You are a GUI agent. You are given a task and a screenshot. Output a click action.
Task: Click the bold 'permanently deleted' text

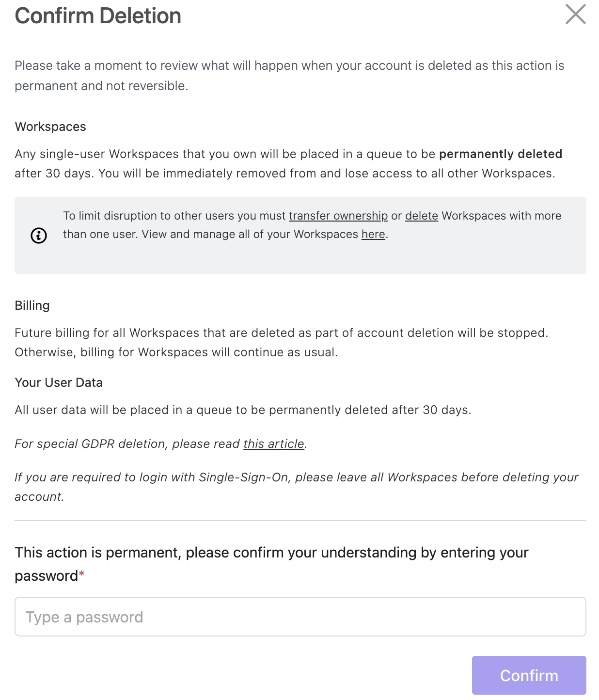coord(500,154)
